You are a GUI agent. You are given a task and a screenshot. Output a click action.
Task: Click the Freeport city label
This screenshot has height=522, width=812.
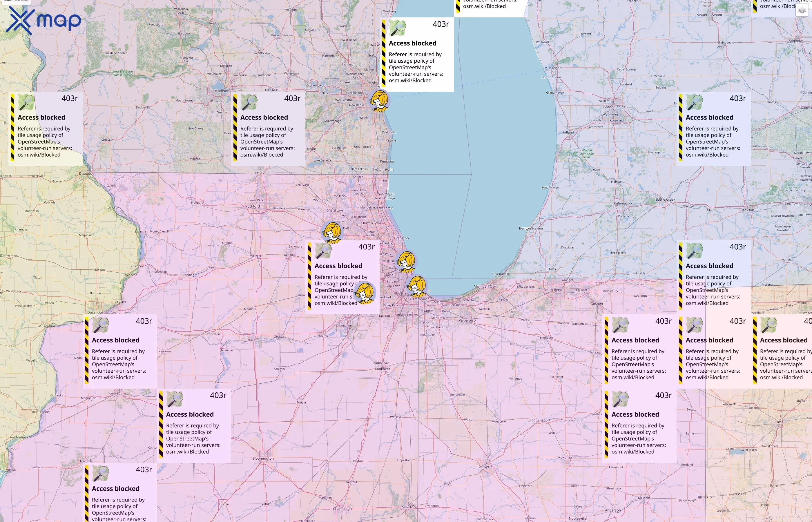[x=197, y=203]
